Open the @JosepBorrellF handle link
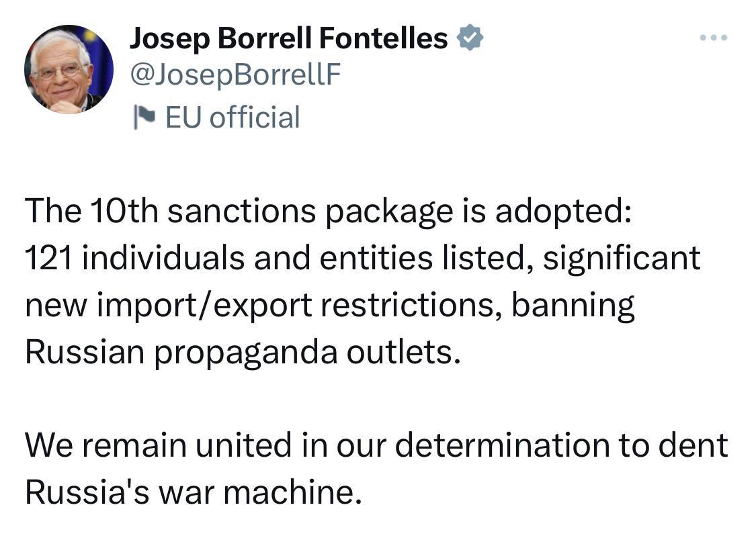 click(235, 77)
